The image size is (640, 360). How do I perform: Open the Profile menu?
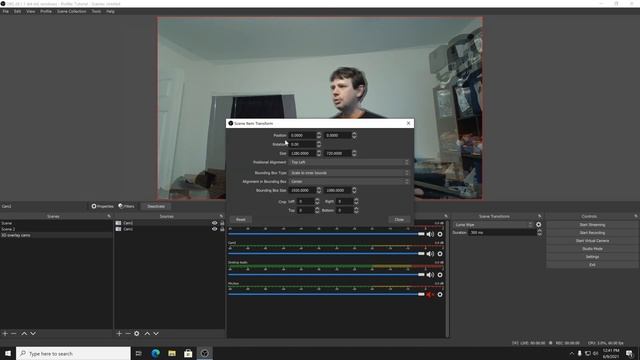click(46, 11)
